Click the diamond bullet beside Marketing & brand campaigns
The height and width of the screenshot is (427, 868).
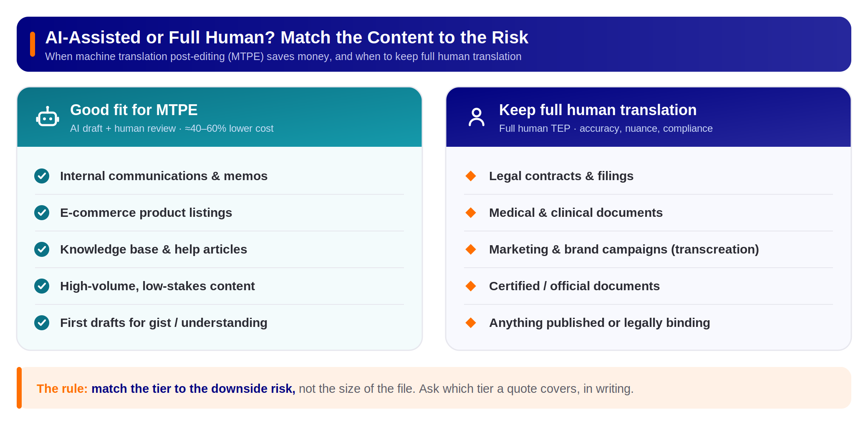coord(471,249)
